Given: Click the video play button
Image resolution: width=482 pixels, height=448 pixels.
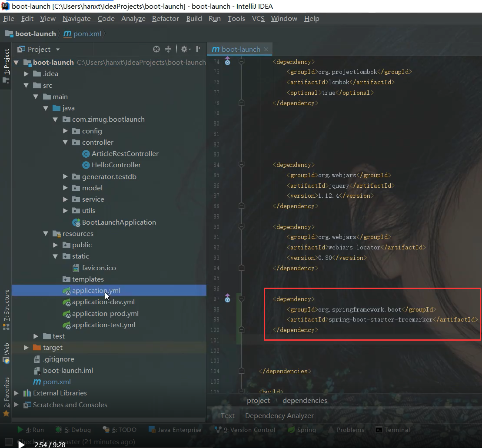Looking at the screenshot, I should coord(21,445).
